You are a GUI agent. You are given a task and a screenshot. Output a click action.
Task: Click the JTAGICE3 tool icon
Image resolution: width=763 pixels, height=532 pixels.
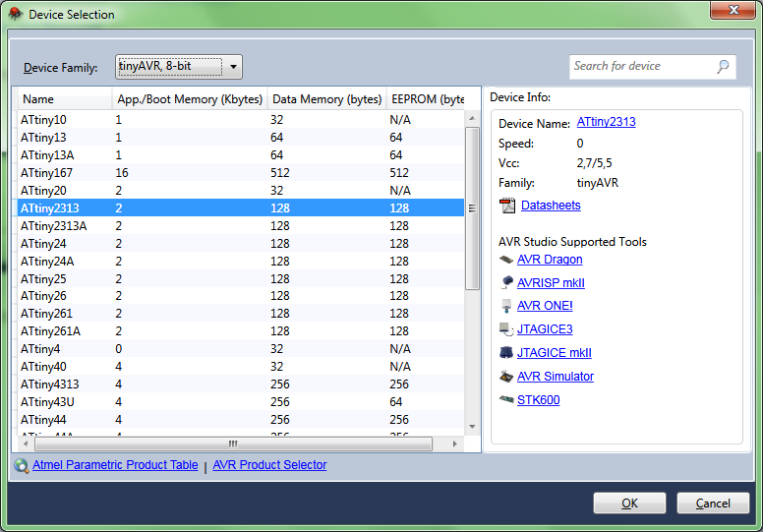pos(506,329)
